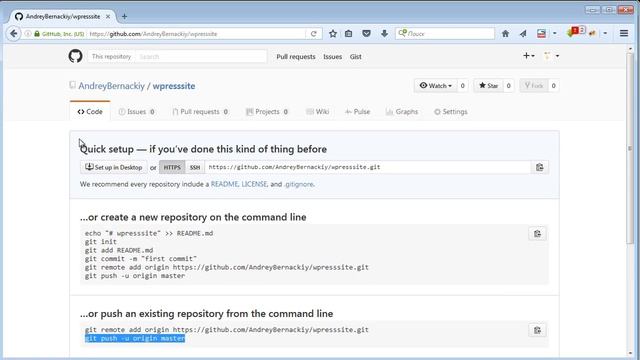Click the GitHub repository search field
Screen dimensions: 640x360
201,56
